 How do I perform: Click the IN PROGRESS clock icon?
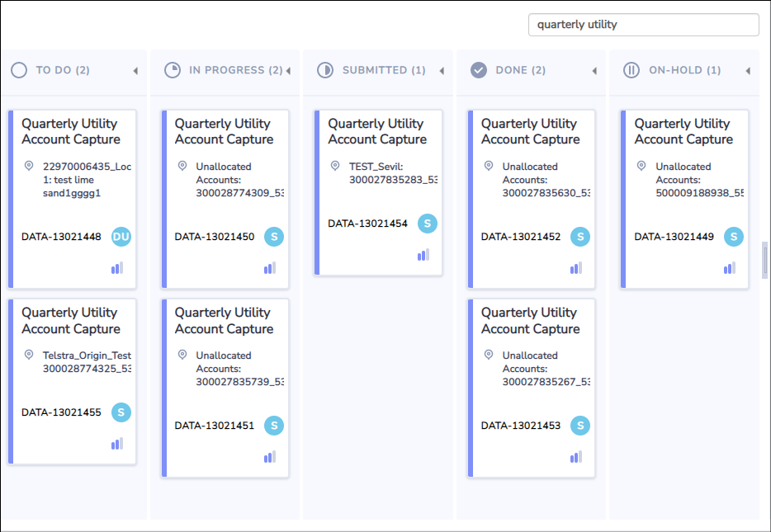point(172,70)
